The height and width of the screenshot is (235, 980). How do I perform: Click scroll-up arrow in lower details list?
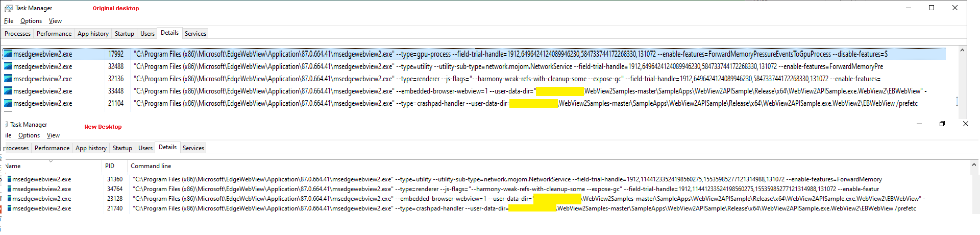pos(974,165)
